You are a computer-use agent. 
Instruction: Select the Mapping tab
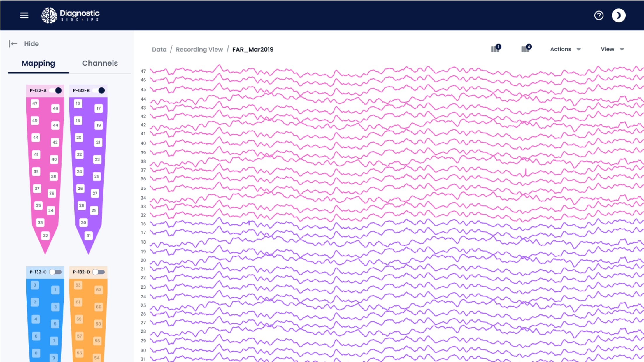click(x=38, y=63)
